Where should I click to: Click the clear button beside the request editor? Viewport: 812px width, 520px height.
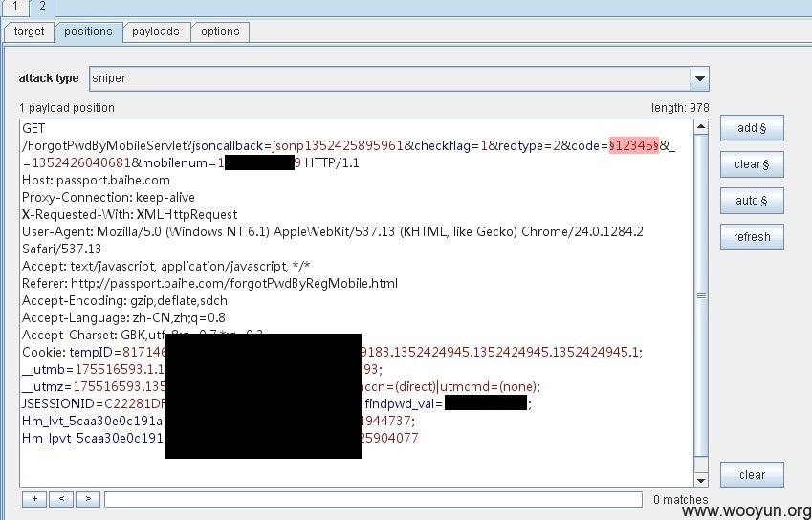752,475
